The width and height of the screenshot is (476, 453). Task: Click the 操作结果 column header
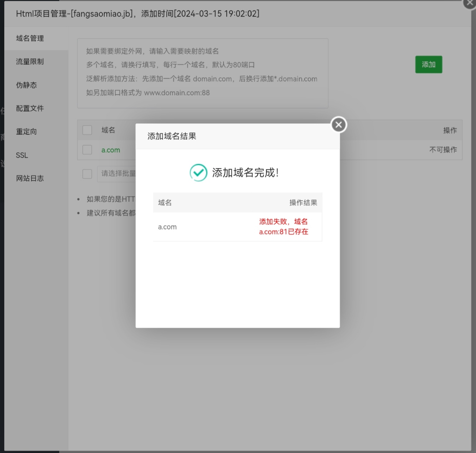click(x=303, y=203)
